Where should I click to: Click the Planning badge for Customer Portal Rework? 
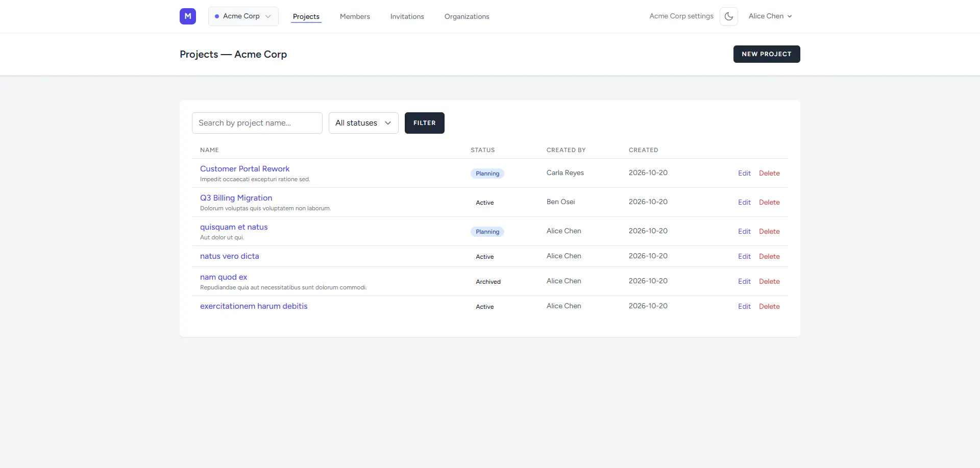[x=487, y=174]
